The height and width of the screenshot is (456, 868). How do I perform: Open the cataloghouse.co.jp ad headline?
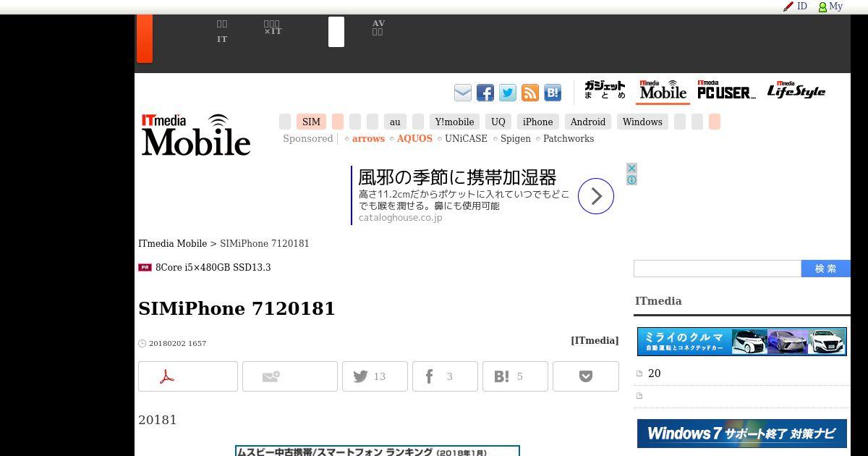coord(457,177)
